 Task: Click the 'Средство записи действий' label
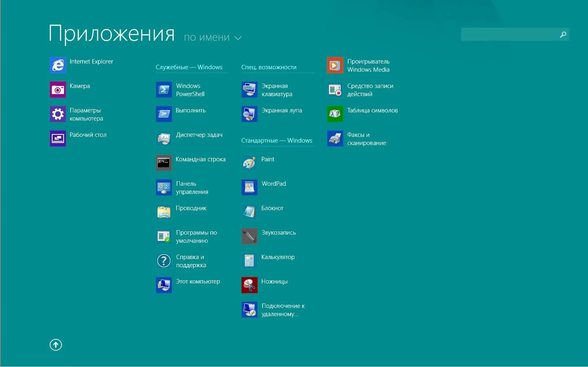[x=370, y=90]
